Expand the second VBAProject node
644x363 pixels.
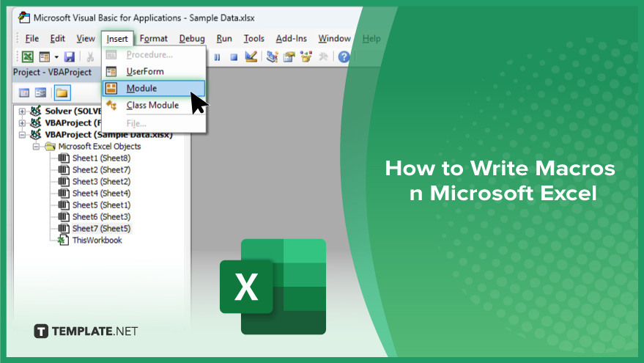point(22,123)
